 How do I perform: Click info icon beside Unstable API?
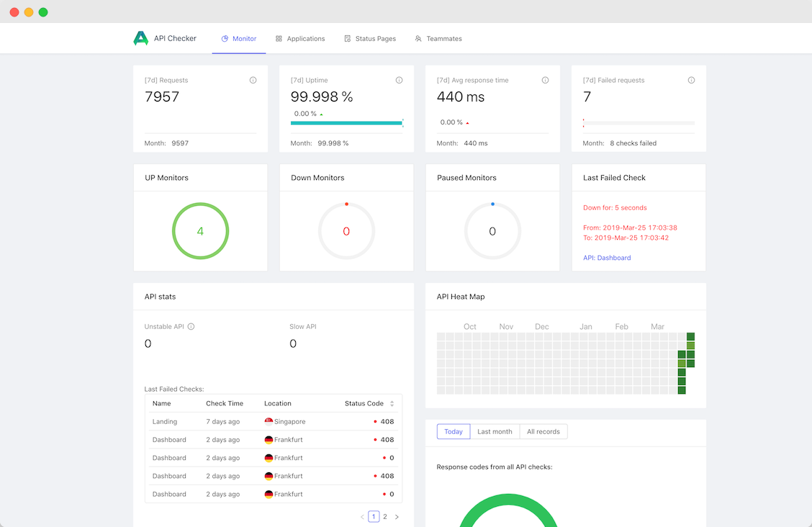(191, 327)
